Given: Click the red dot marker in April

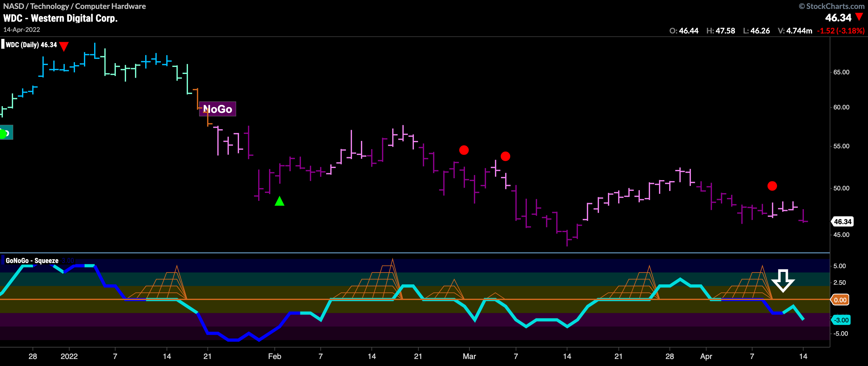Looking at the screenshot, I should pyautogui.click(x=772, y=186).
